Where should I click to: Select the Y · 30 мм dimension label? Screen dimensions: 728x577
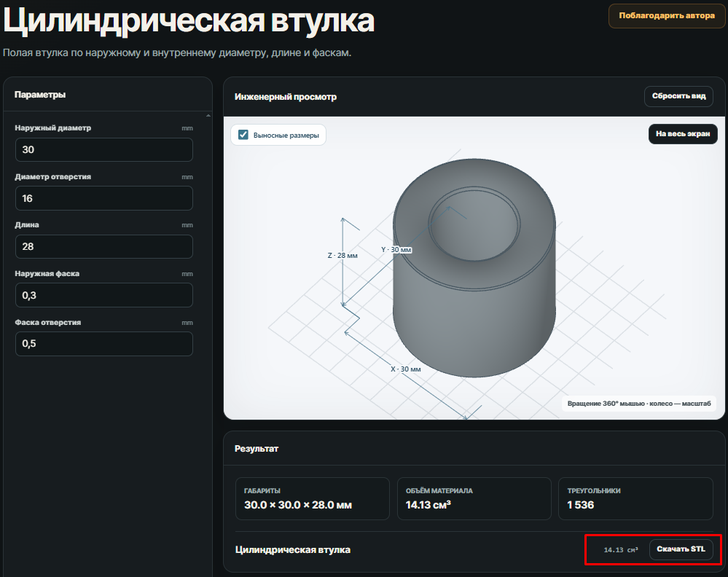coord(396,250)
